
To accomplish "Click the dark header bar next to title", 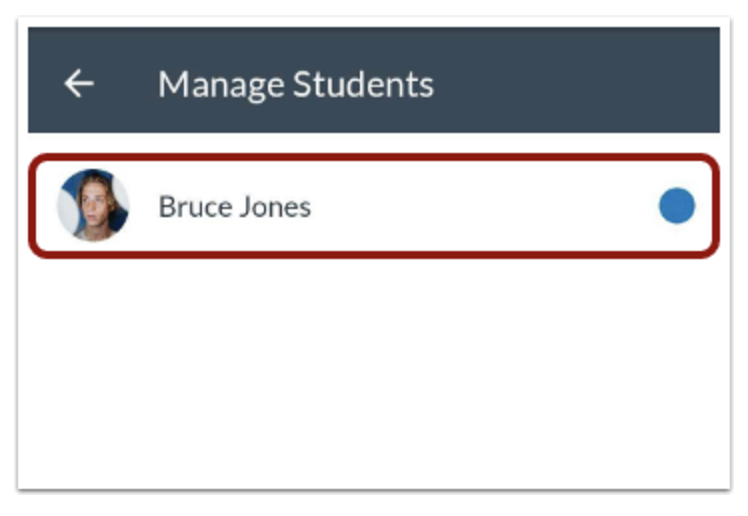I will pos(572,80).
